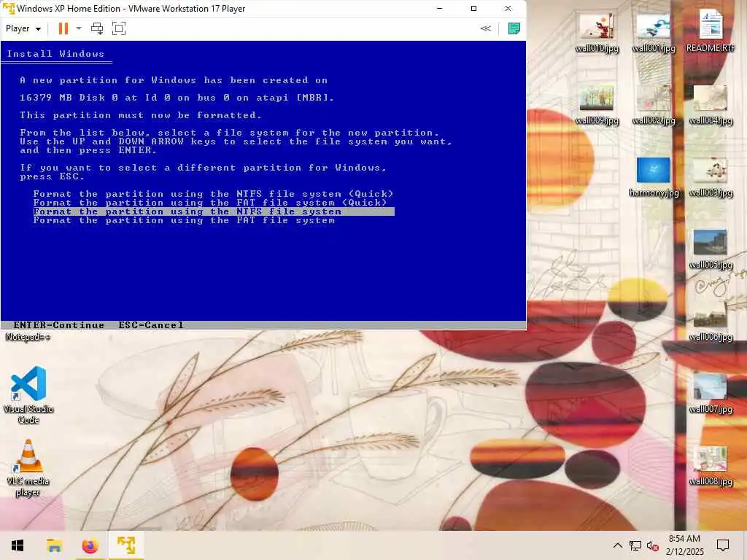This screenshot has height=560, width=747.
Task: Launch Firefox from the taskbar
Action: click(x=90, y=545)
